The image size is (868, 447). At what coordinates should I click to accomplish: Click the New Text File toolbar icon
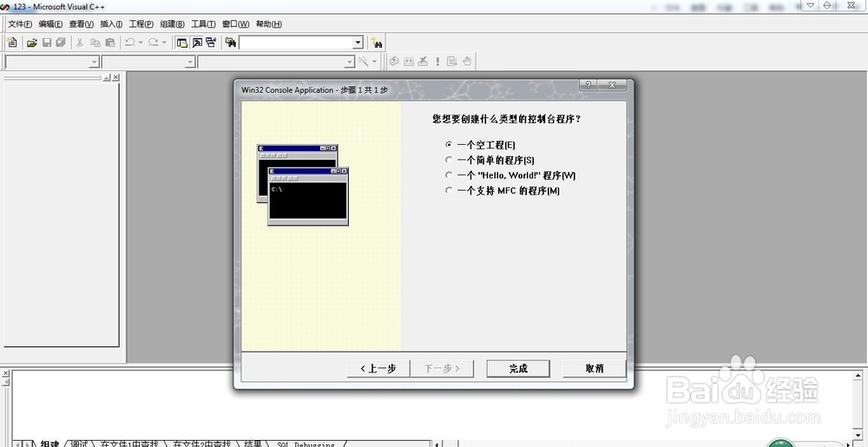12,43
